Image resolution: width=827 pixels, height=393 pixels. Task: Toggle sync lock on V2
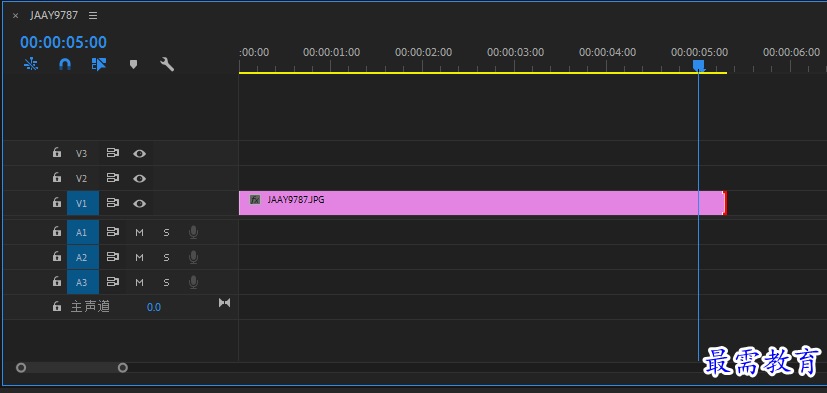pyautogui.click(x=113, y=178)
